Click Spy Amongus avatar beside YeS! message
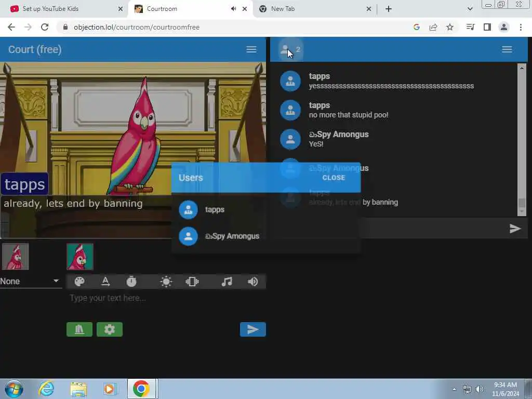Viewport: 532px width, 399px height. point(290,139)
